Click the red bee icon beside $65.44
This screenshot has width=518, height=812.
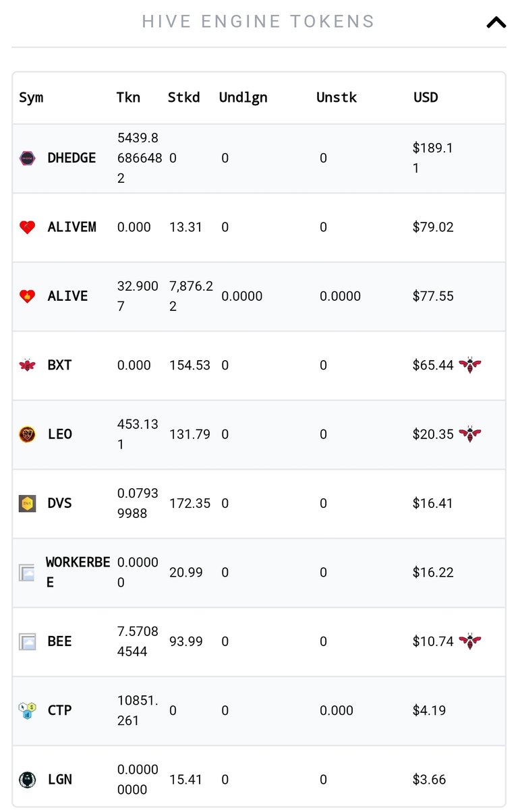click(469, 366)
